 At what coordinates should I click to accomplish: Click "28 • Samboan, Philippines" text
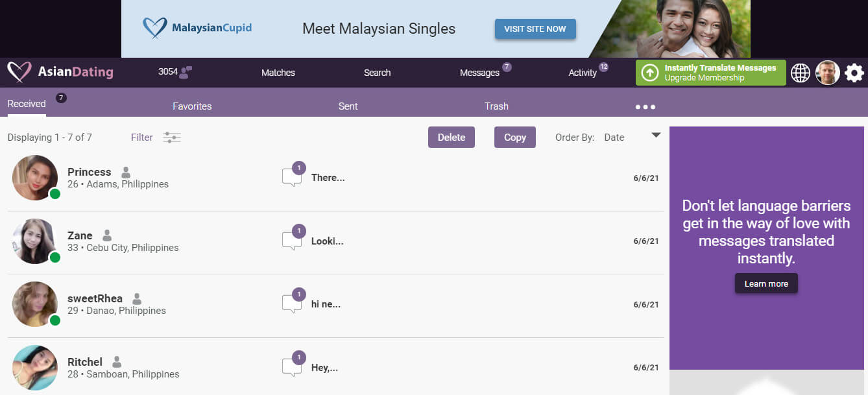(123, 374)
